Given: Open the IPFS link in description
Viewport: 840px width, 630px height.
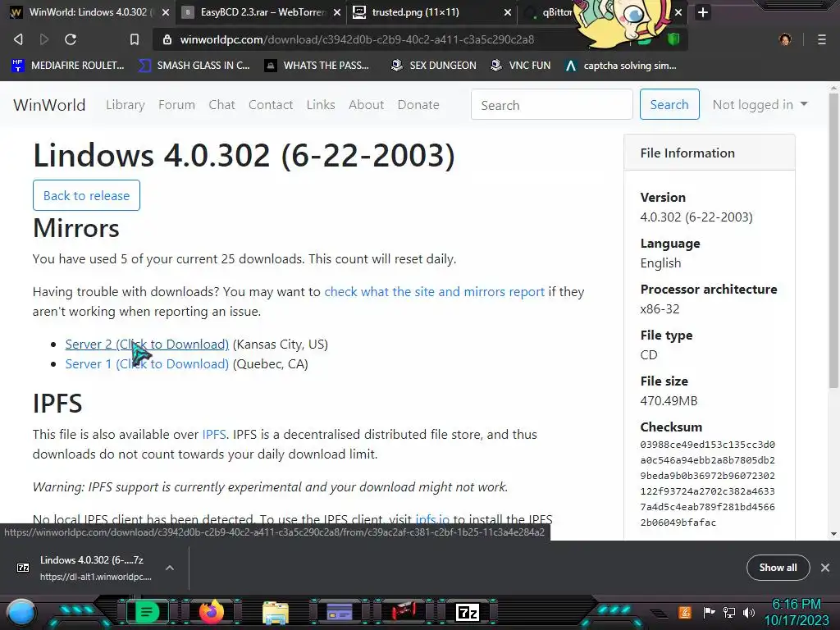Looking at the screenshot, I should [214, 435].
